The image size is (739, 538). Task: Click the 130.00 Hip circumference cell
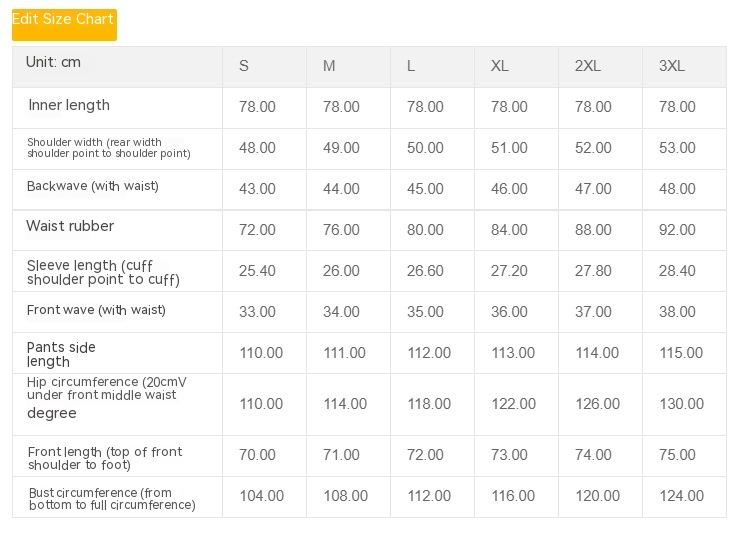(681, 404)
